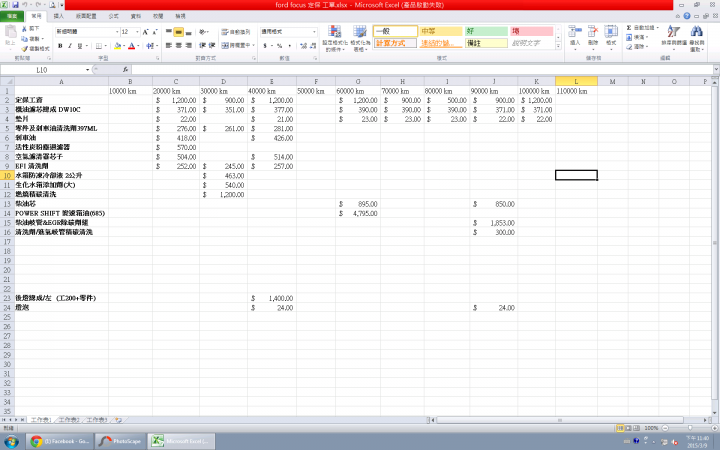The height and width of the screenshot is (450, 720).
Task: Increase the decimal places
Action: pyautogui.click(x=303, y=45)
